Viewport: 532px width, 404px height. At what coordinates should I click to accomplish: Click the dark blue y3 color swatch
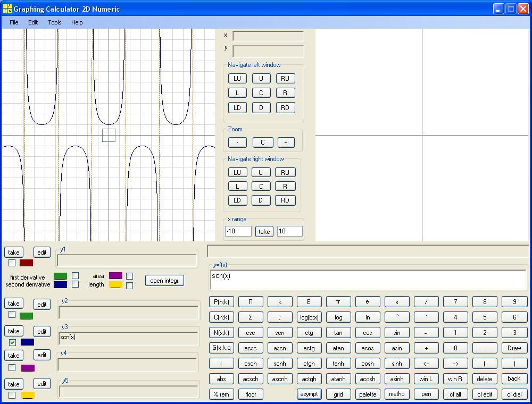(x=28, y=342)
